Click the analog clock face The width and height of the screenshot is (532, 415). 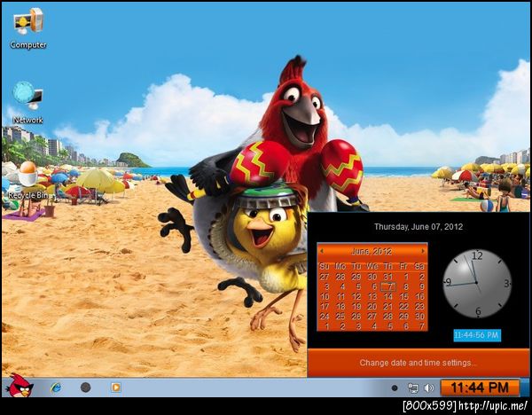477,283
